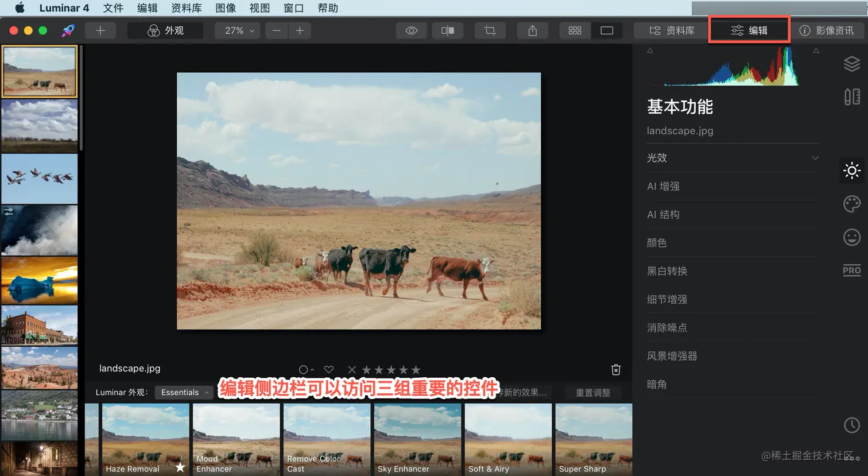The image size is (868, 476).
Task: Open the 暗角 vignette tool
Action: coord(733,384)
